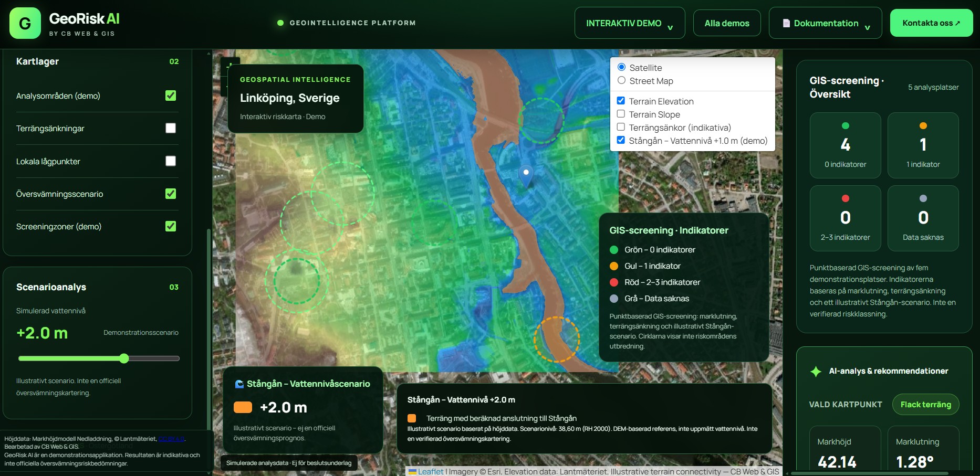Click the water wave icon beside Stångån – Vattennivåscenario
This screenshot has width=980, height=476.
(x=239, y=384)
